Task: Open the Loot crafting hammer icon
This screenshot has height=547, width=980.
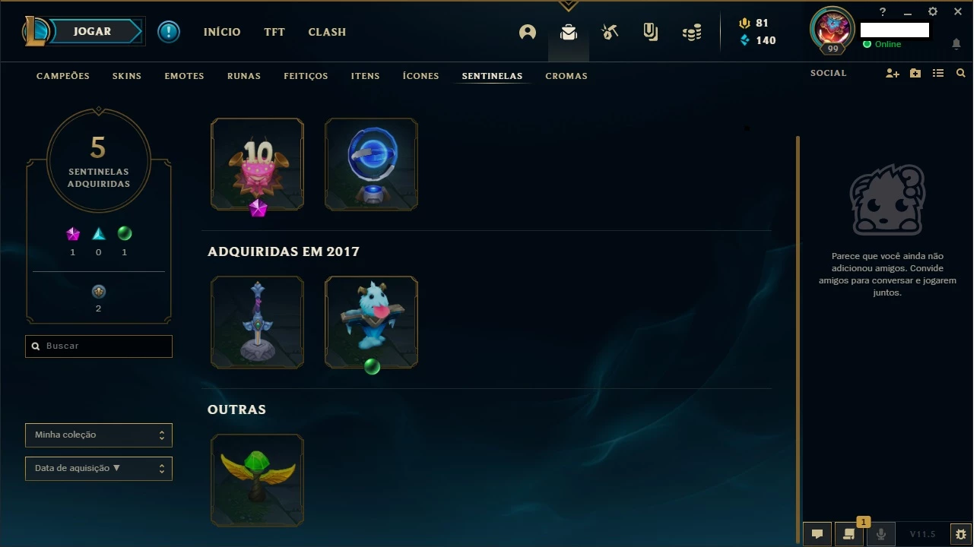Action: coord(610,32)
